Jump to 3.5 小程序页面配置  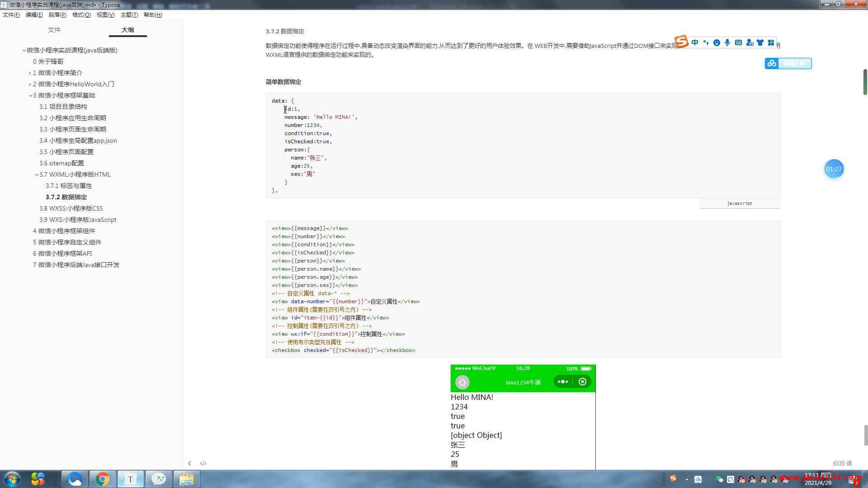click(66, 152)
